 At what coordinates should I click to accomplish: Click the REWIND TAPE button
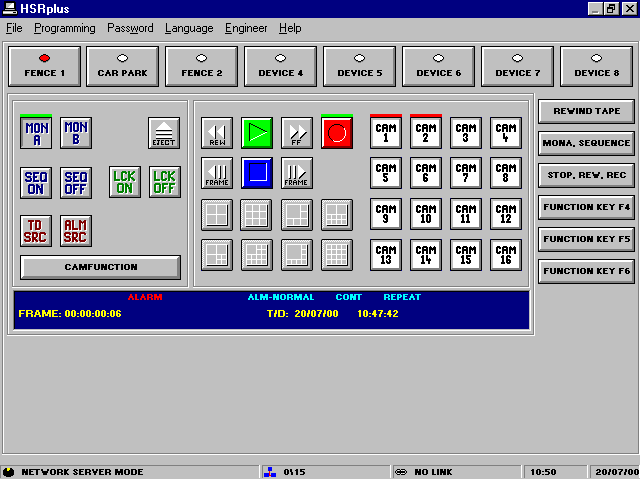(x=585, y=111)
